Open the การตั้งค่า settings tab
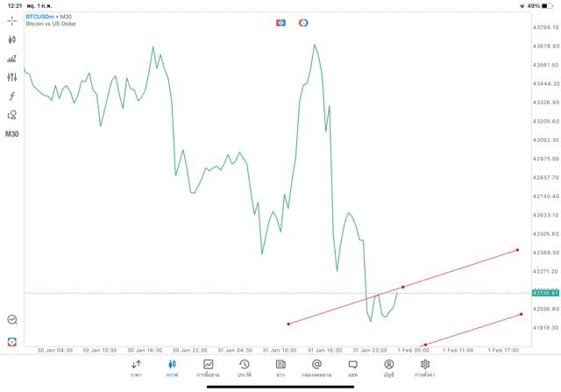The width and height of the screenshot is (561, 392). click(x=425, y=367)
